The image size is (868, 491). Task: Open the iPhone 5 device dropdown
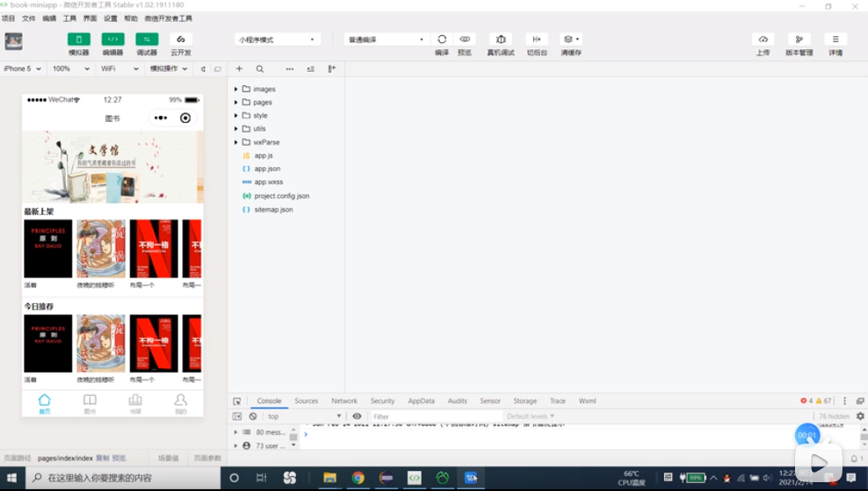[x=22, y=69]
